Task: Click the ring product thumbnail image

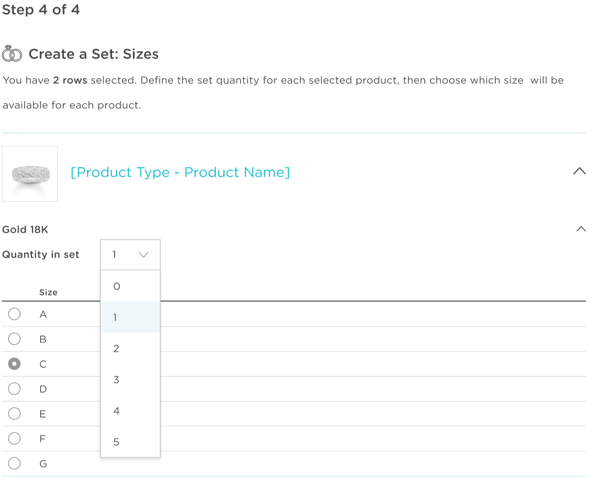Action: click(30, 174)
